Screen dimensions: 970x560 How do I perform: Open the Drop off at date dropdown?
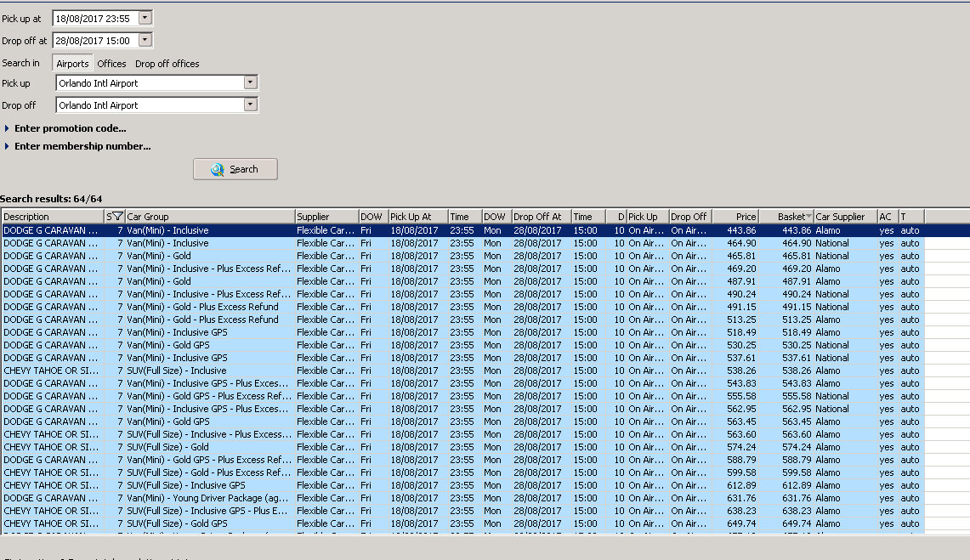(145, 40)
